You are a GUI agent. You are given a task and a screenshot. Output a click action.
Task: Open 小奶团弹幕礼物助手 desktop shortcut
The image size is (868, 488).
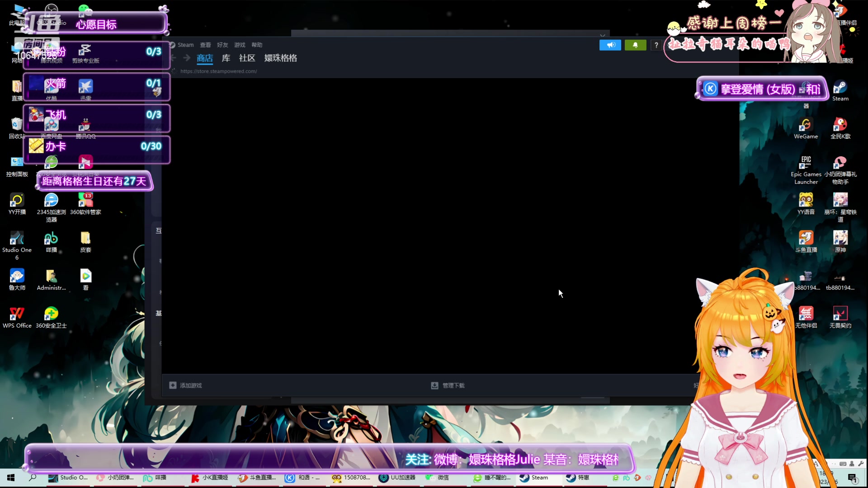(x=840, y=170)
